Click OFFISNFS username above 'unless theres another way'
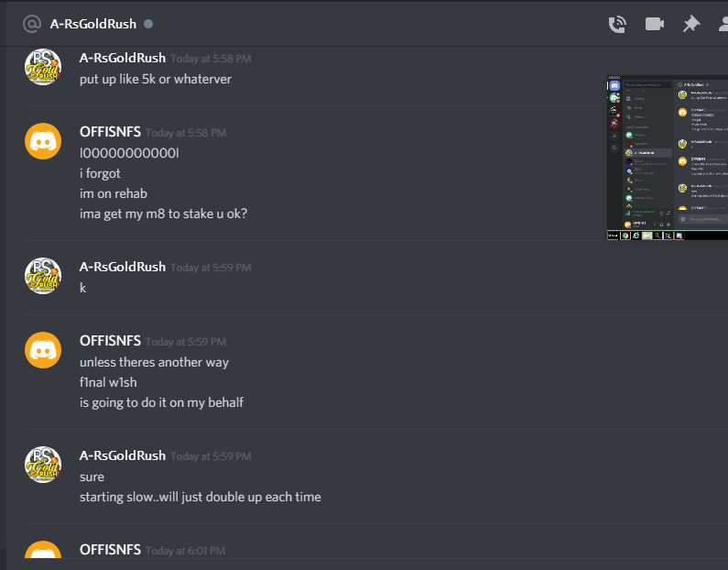This screenshot has width=728, height=570. 110,341
